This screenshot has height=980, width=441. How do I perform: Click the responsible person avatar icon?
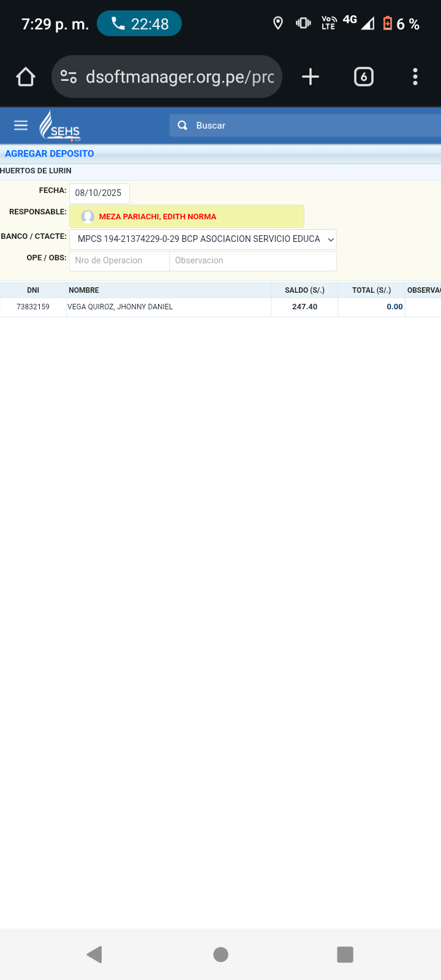click(x=88, y=217)
